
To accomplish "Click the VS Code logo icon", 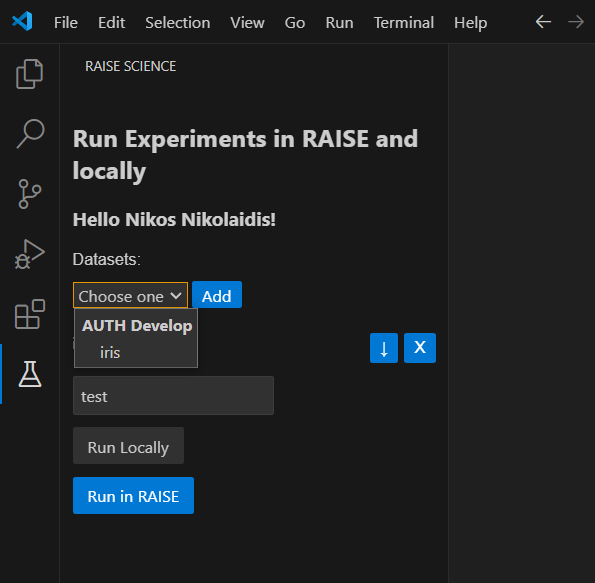I will [22, 22].
